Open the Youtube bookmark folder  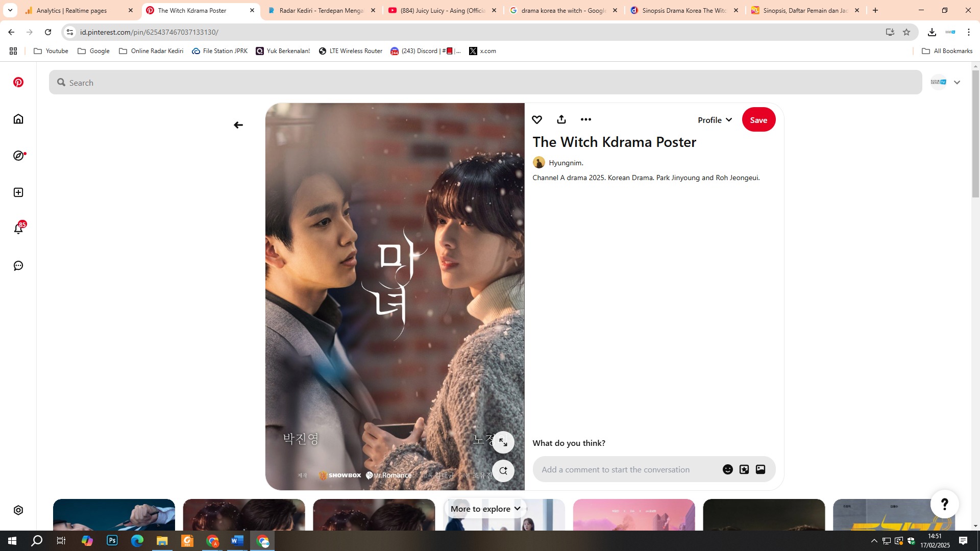(51, 51)
